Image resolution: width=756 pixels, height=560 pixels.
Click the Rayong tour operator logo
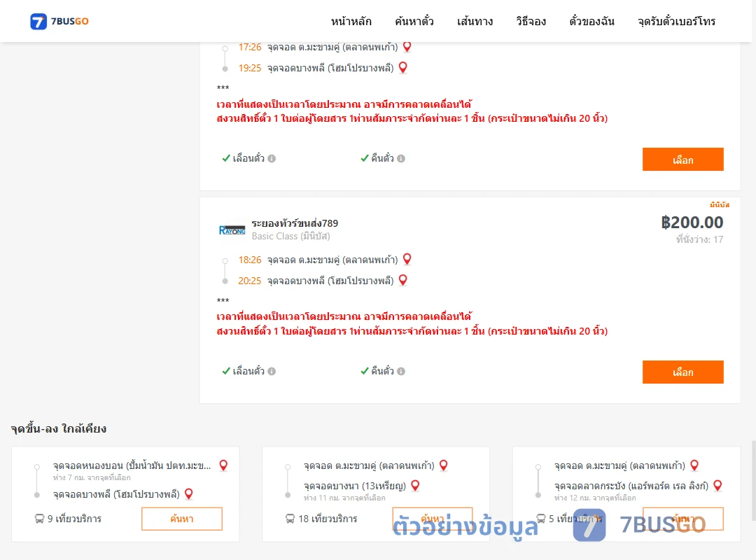tap(232, 230)
